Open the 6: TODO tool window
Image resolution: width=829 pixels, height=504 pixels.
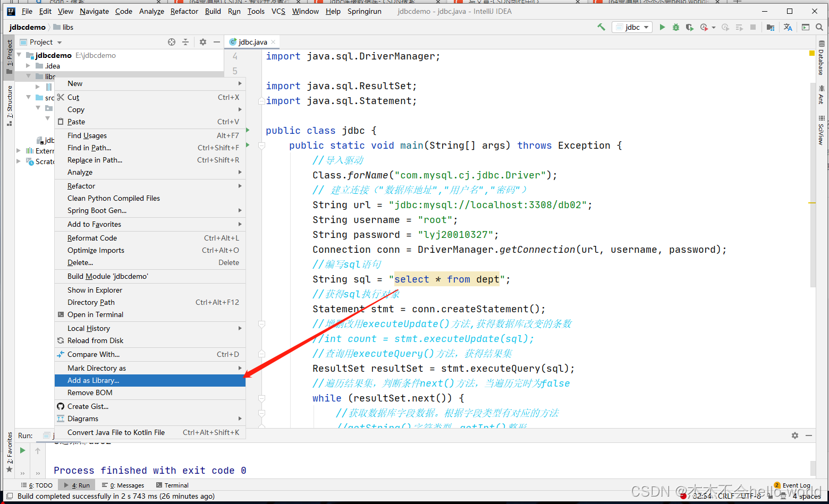37,485
